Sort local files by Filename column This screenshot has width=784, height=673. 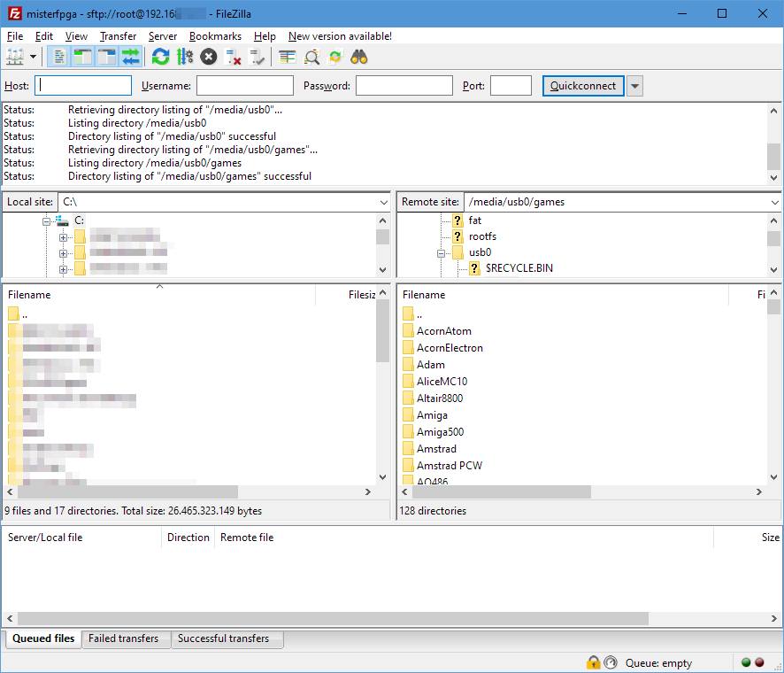160,295
